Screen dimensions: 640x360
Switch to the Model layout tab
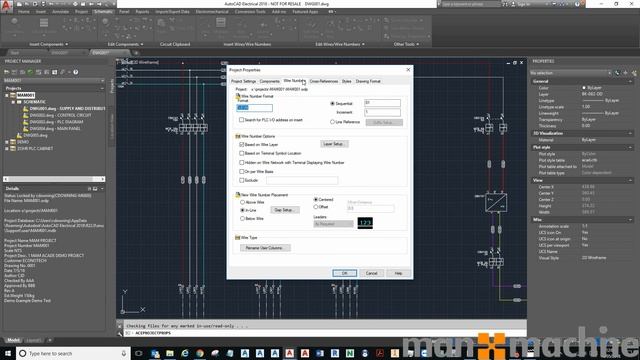pos(13,340)
